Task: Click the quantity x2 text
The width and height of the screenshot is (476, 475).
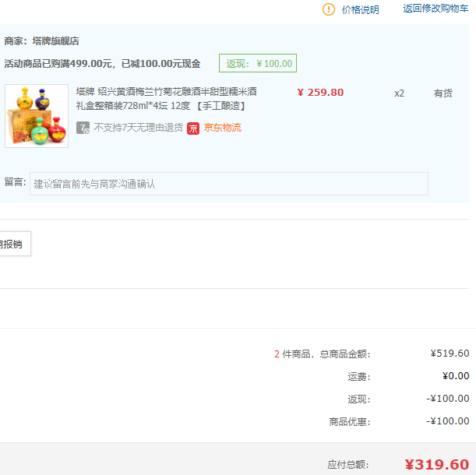Action: click(399, 93)
